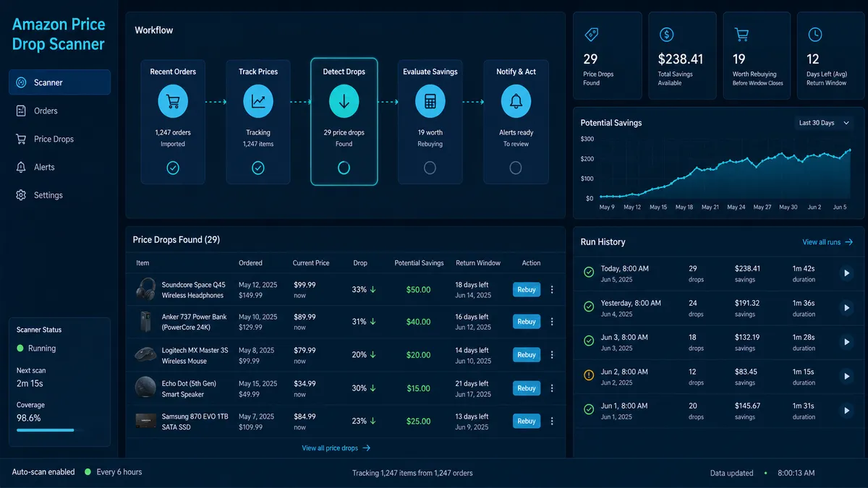Click the $238.41 Total Savings value
The image size is (868, 488).
(680, 59)
